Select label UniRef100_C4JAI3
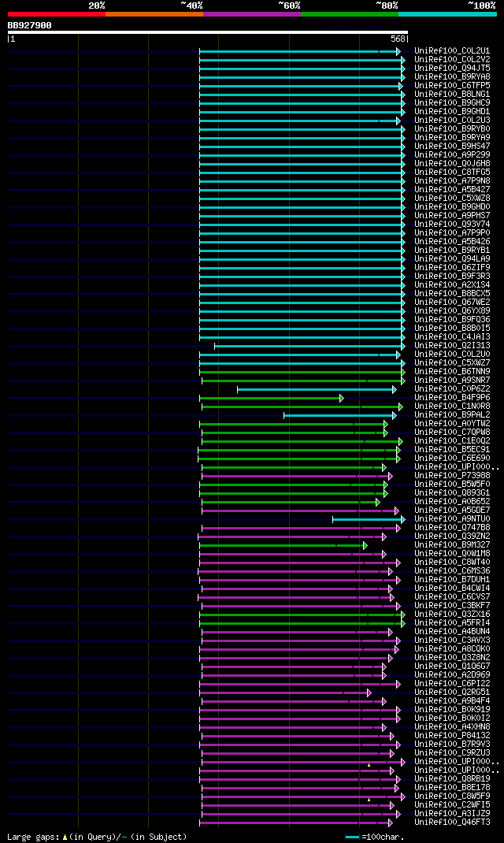 click(x=452, y=337)
